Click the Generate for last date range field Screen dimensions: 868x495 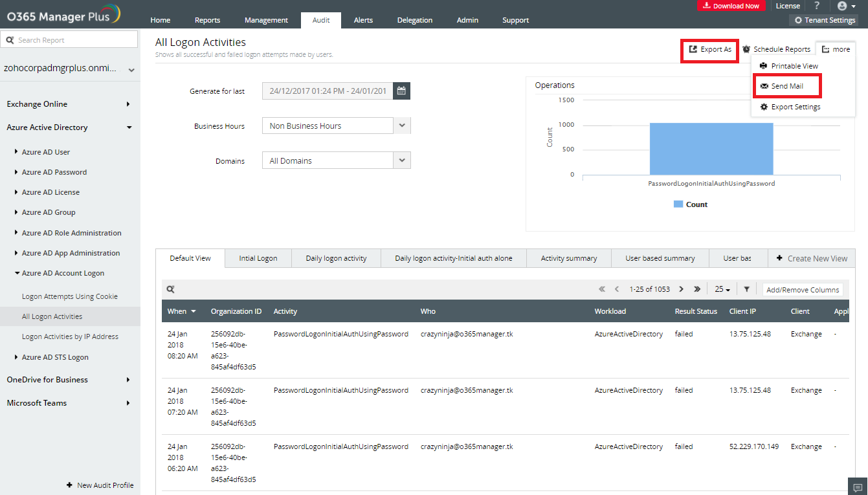pyautogui.click(x=327, y=91)
